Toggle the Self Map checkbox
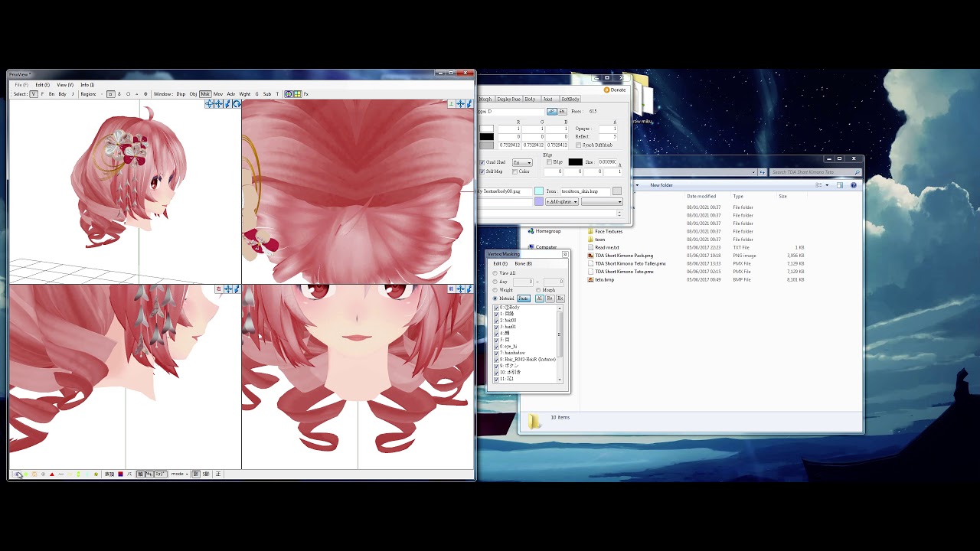This screenshot has height=551, width=980. [482, 171]
